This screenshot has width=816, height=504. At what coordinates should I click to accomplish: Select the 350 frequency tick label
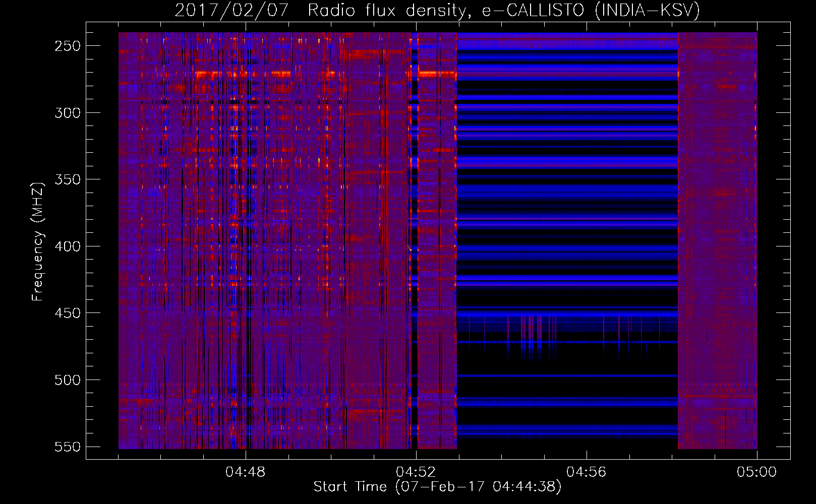(x=68, y=179)
